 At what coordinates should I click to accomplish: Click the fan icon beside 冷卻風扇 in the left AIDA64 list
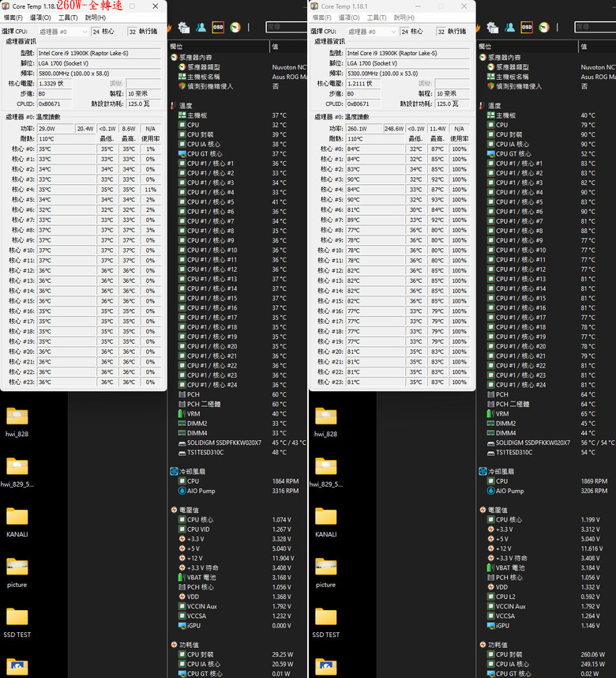coord(174,471)
